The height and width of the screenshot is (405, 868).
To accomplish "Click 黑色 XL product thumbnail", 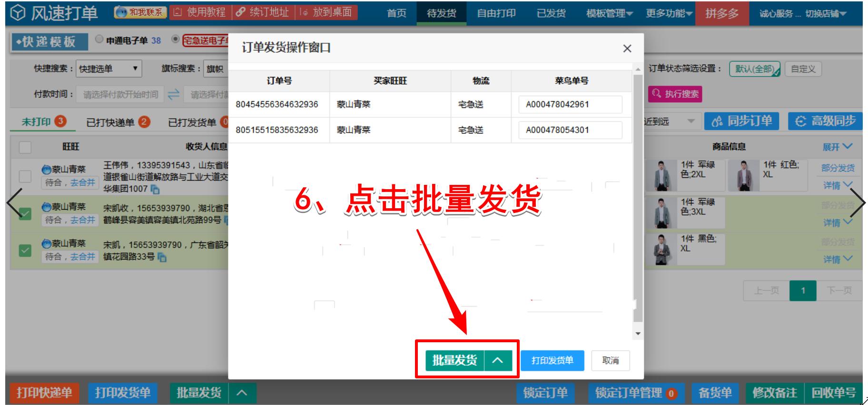I will [661, 250].
